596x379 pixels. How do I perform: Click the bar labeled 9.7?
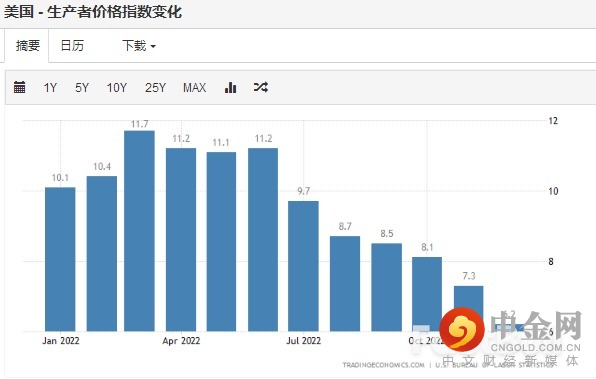click(303, 266)
